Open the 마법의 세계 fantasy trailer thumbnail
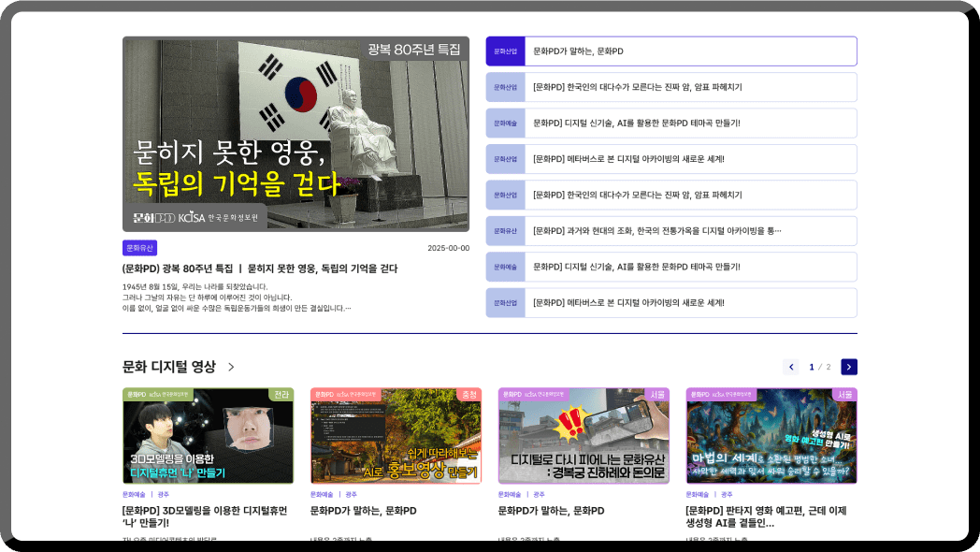 point(771,436)
